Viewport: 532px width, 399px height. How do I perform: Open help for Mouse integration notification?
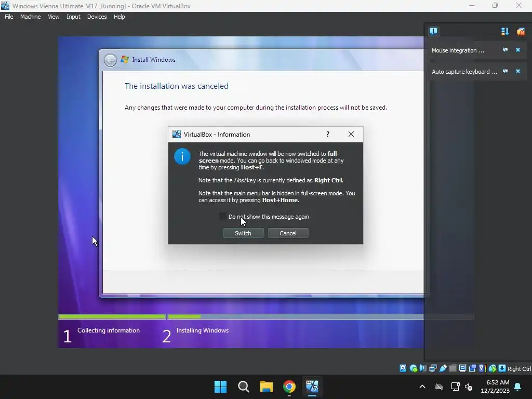pyautogui.click(x=505, y=50)
